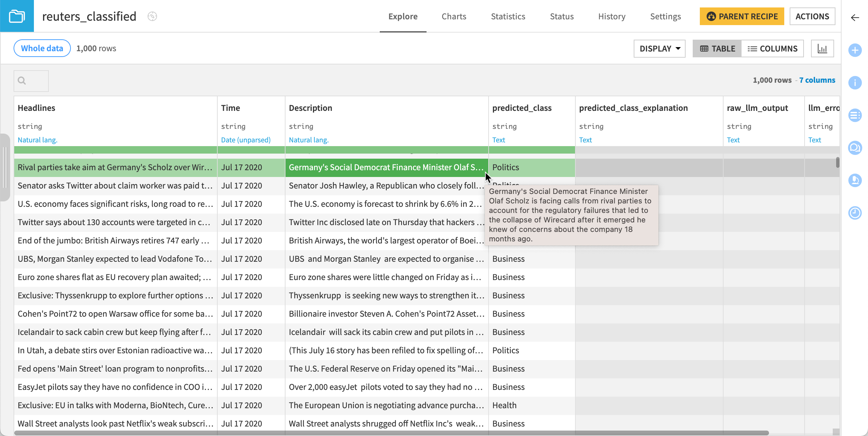868x436 pixels.
Task: Select 'Cohen's Point72 to open Warsaw office' cell
Action: tap(116, 314)
